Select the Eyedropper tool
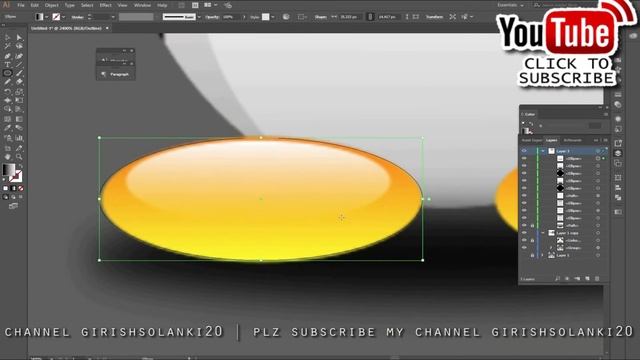 point(7,128)
